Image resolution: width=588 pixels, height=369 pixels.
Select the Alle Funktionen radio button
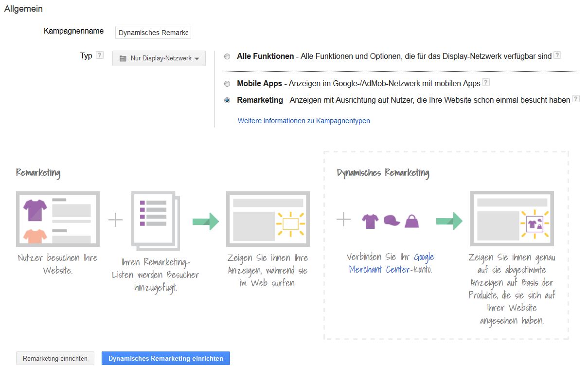point(227,56)
